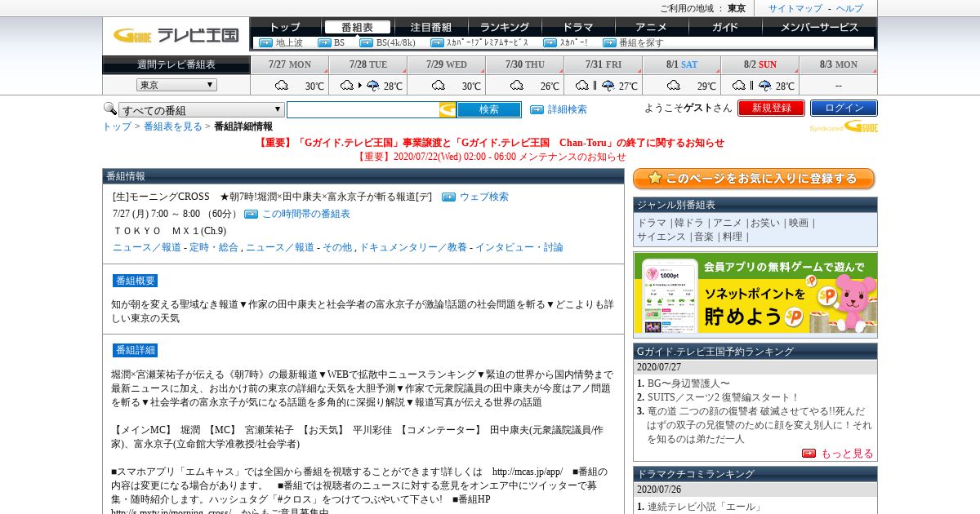Image resolution: width=980 pixels, height=514 pixels.
Task: Open the メンバーサービス navigation tab
Action: (x=820, y=27)
